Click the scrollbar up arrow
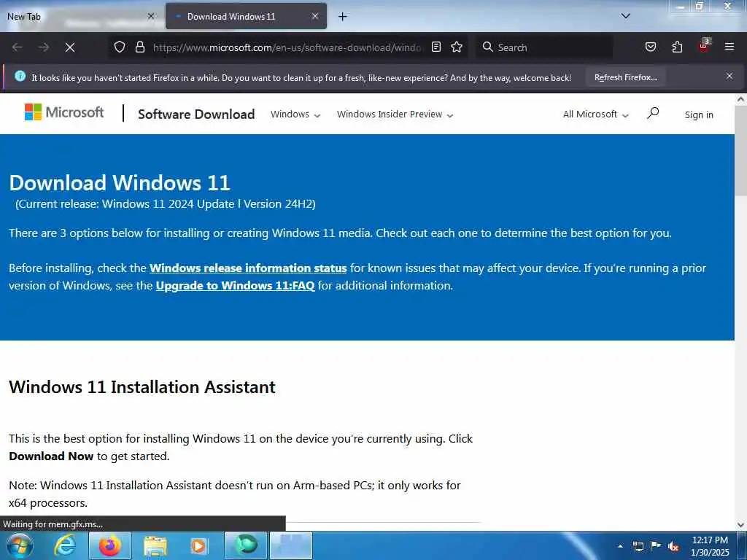Screen dimensions: 747x560 point(741,99)
